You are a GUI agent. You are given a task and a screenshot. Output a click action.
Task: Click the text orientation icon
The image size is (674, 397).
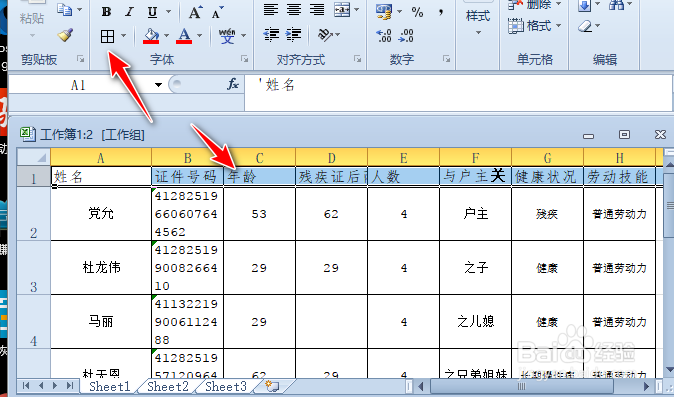click(x=325, y=35)
